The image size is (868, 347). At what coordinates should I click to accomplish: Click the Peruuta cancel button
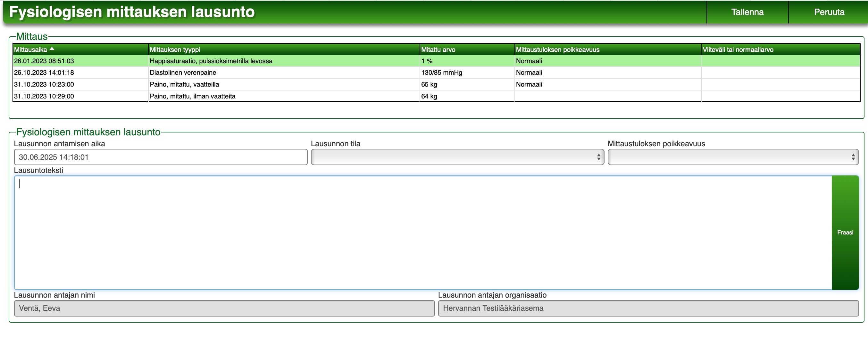point(829,12)
